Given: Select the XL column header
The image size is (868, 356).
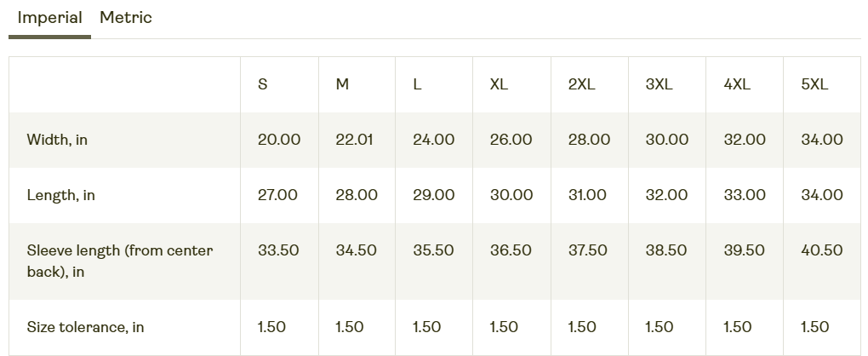Looking at the screenshot, I should (499, 84).
